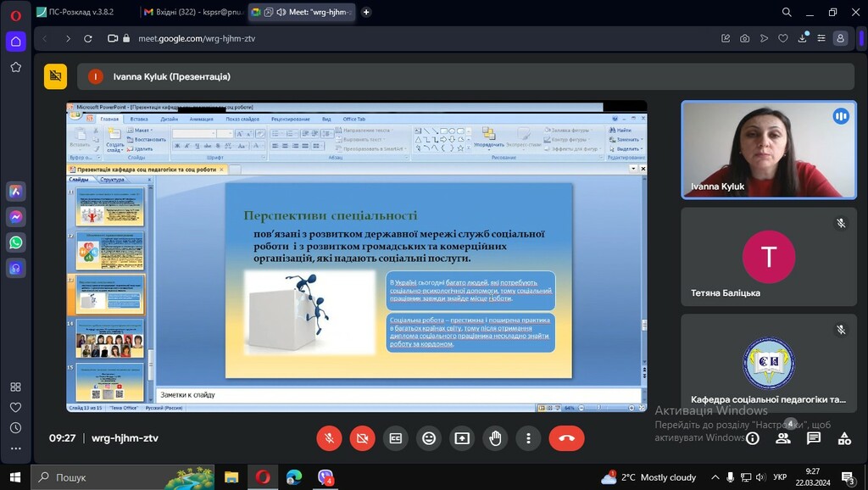Click the meet.google.com address bar
This screenshot has height=490, width=868.
[339, 38]
